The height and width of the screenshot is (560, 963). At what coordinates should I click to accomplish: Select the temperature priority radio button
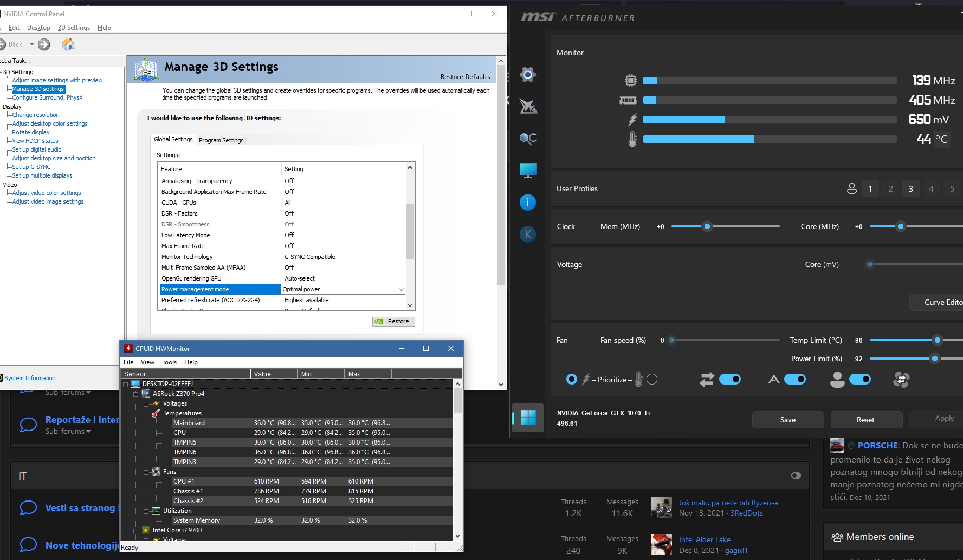pos(652,380)
